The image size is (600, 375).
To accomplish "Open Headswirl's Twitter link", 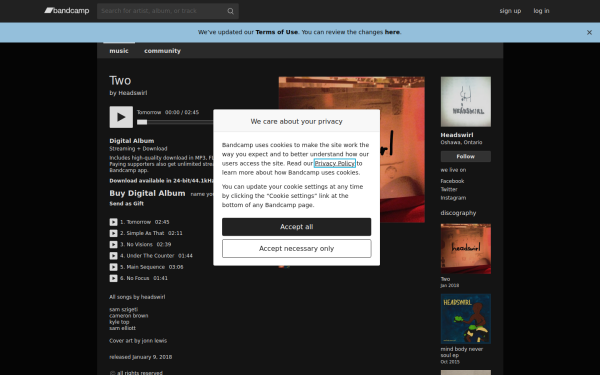I will pos(449,189).
